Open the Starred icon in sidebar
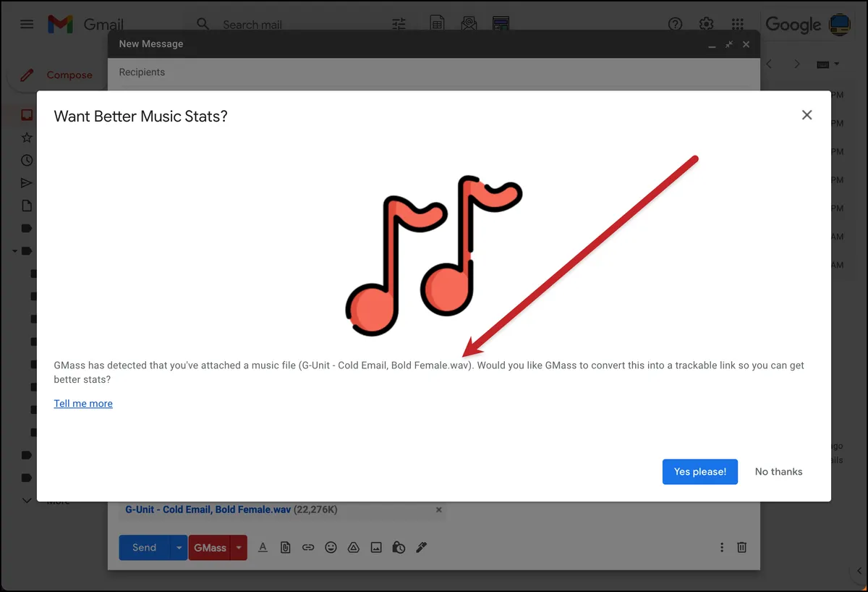 coord(27,138)
